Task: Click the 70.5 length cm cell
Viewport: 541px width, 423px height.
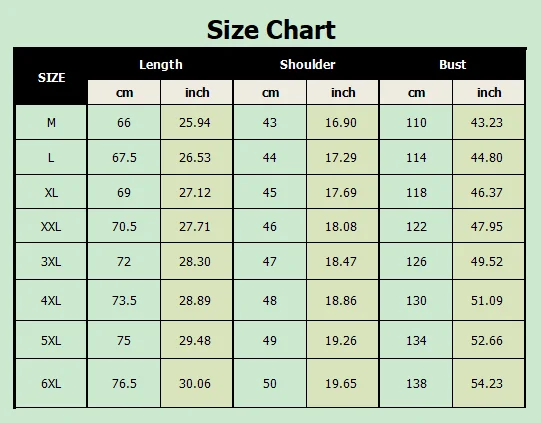Action: (124, 226)
